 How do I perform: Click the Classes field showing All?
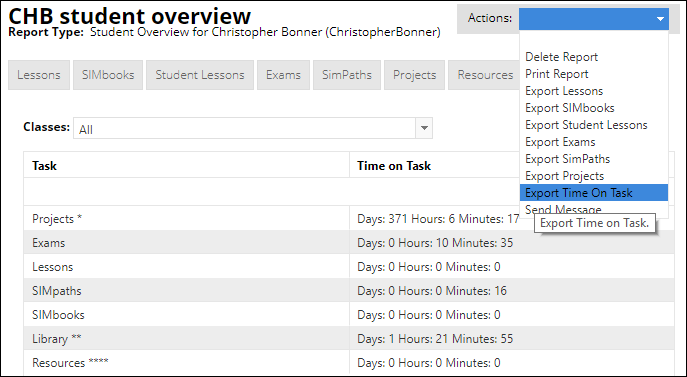[253, 128]
